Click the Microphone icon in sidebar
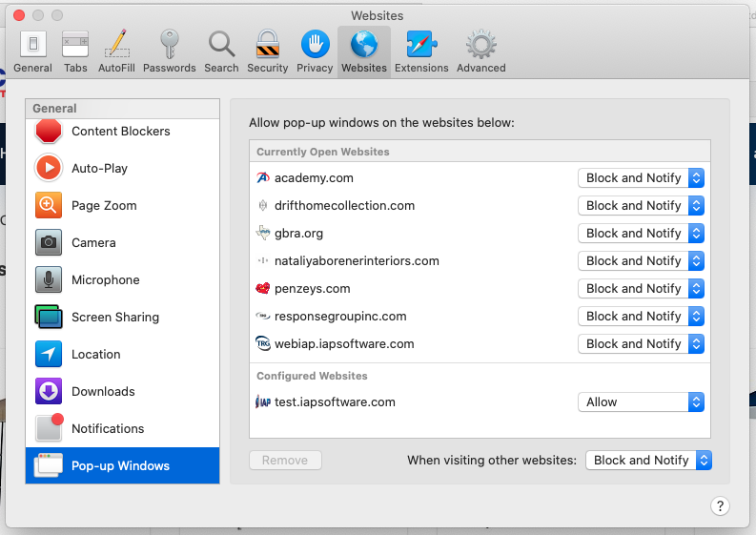This screenshot has width=756, height=535. pos(49,279)
